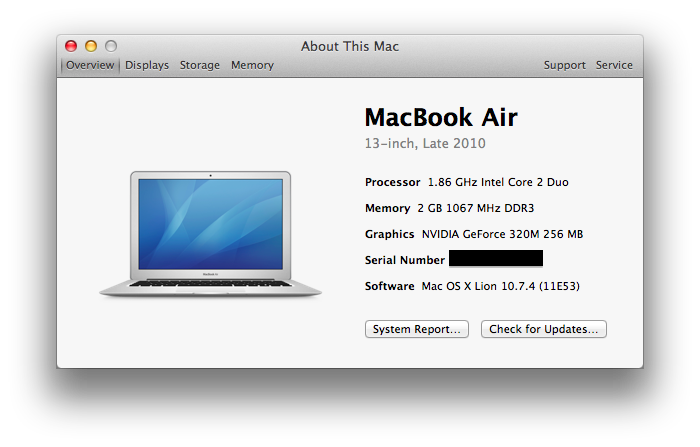Click the Graphics label
The image size is (700, 447).
[x=389, y=234]
